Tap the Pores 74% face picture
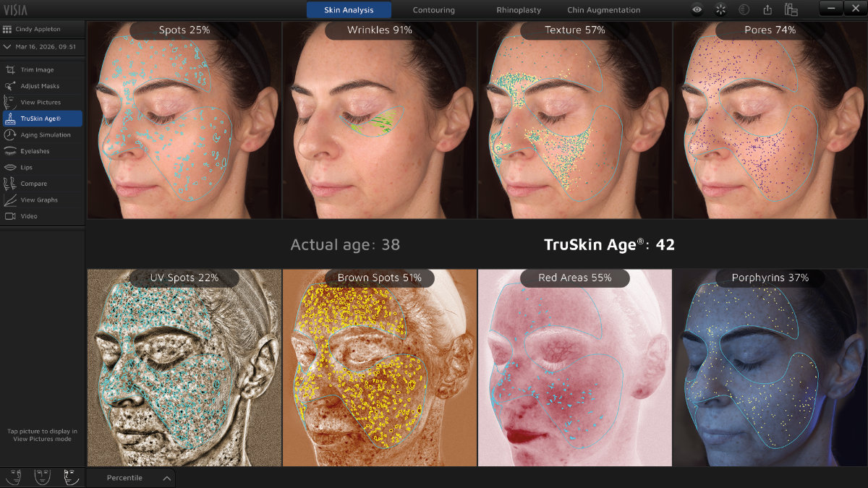The width and height of the screenshot is (868, 488). 770,120
